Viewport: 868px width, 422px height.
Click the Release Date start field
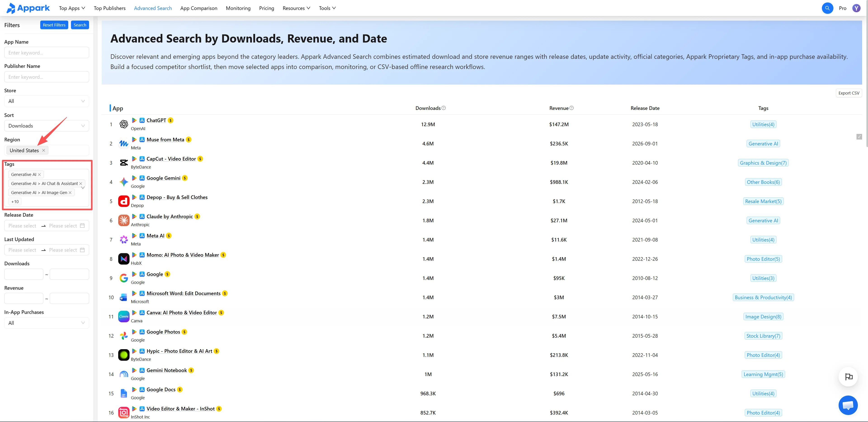pos(22,225)
